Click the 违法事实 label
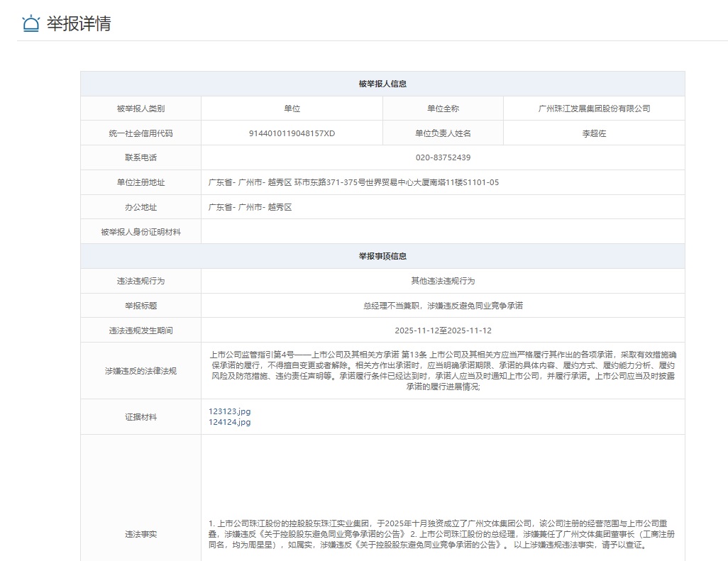 (140, 535)
